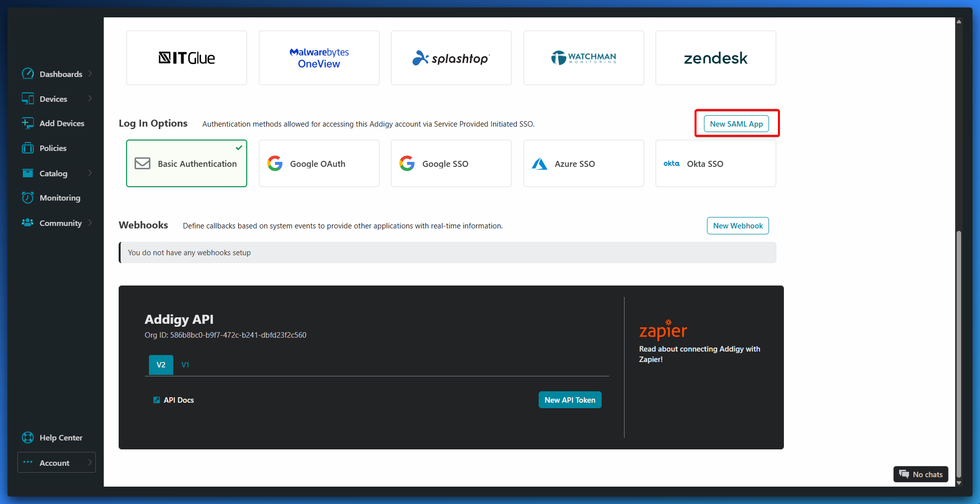Go to Add Devices in sidebar

[62, 123]
